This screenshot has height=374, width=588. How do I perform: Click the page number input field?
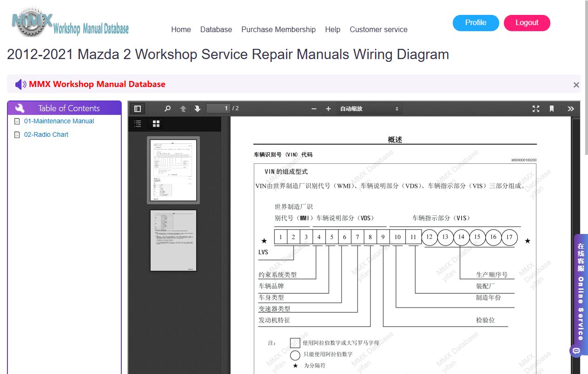(218, 109)
